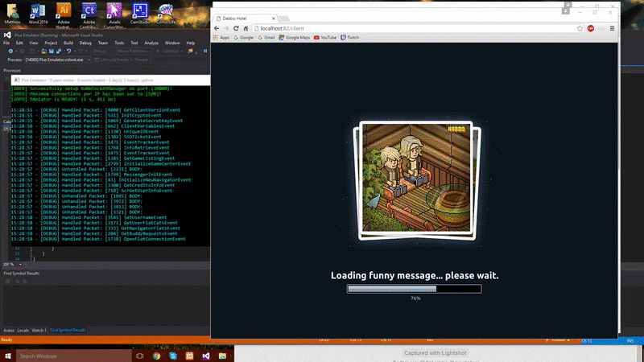This screenshot has height=362, width=644.
Task: Expand the Continue button dropdown arrow
Action: coord(183,51)
